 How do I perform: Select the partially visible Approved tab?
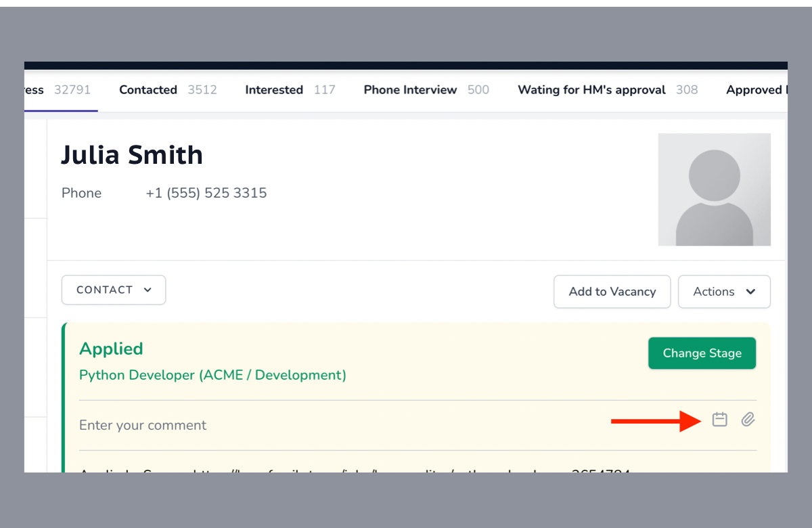coord(754,90)
